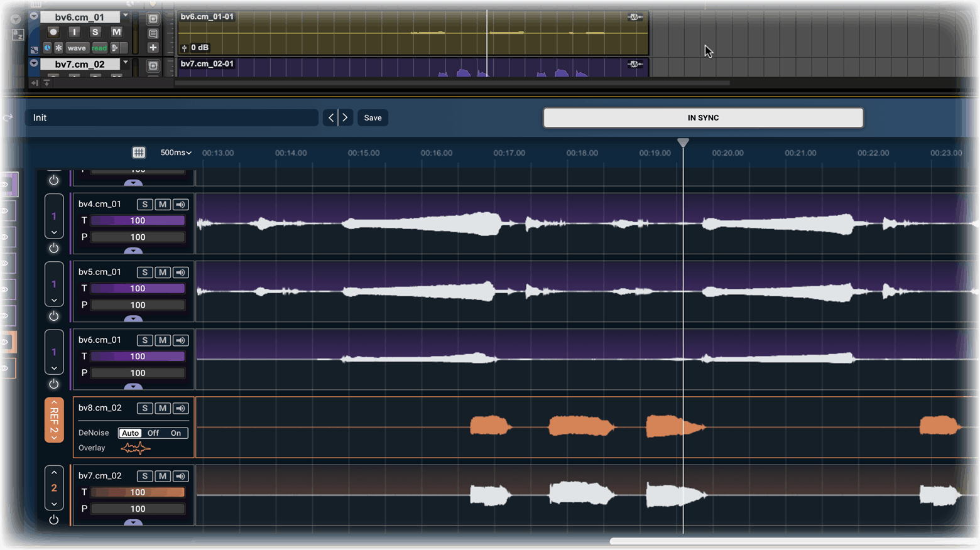
Task: Click the Save preset button
Action: tap(373, 117)
